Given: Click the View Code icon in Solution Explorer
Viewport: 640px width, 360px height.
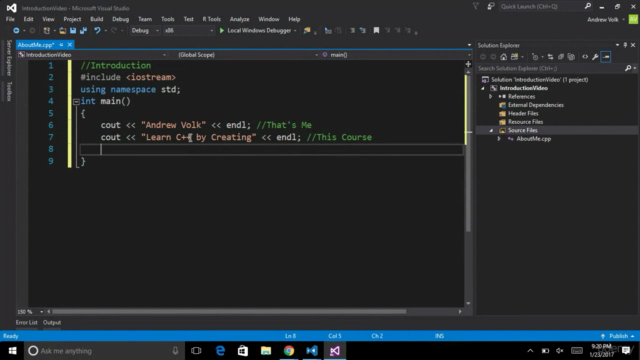Looking at the screenshot, I should click(585, 57).
